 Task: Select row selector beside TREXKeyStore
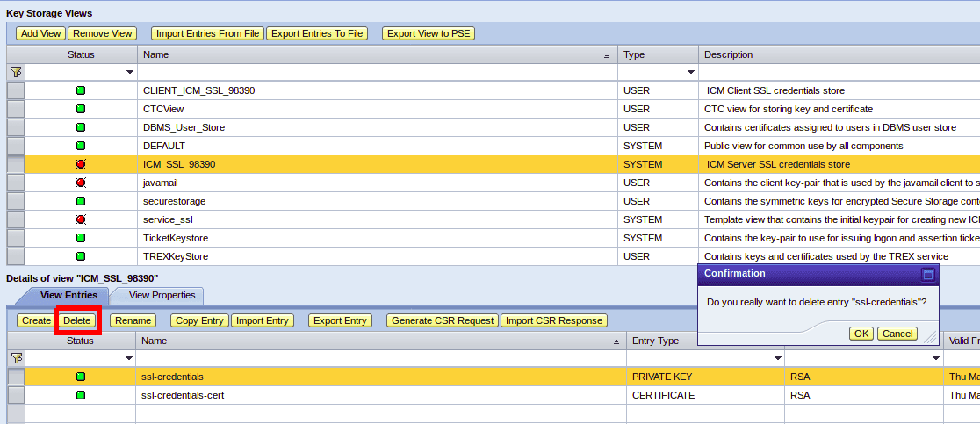16,256
